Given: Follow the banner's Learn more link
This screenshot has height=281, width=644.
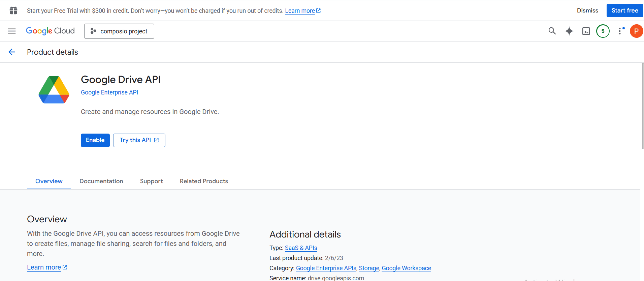Looking at the screenshot, I should 302,11.
